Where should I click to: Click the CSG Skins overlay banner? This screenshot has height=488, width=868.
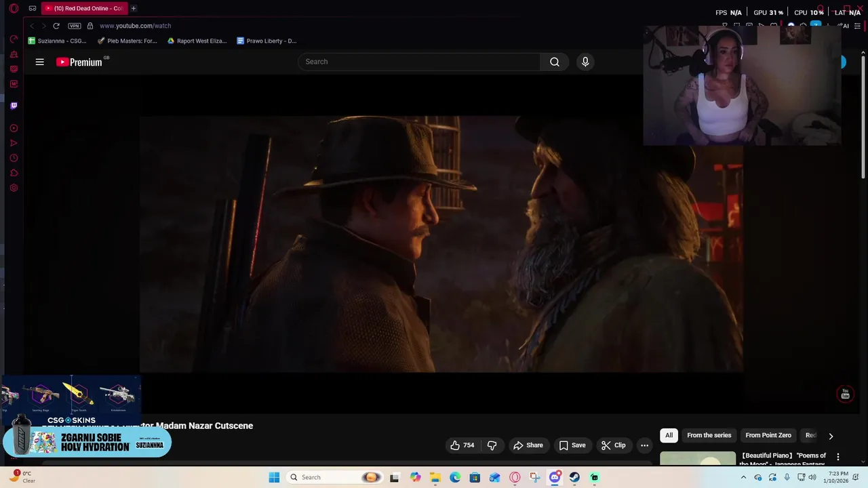click(x=71, y=400)
